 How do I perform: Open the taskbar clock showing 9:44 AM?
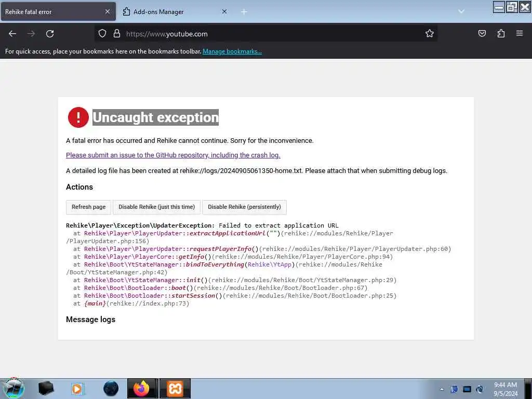pos(506,389)
